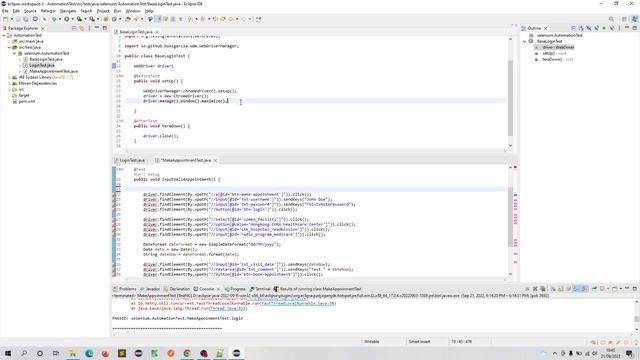Click Pin Console icon
Image resolution: width=640 pixels, height=360 pixels.
point(594,289)
